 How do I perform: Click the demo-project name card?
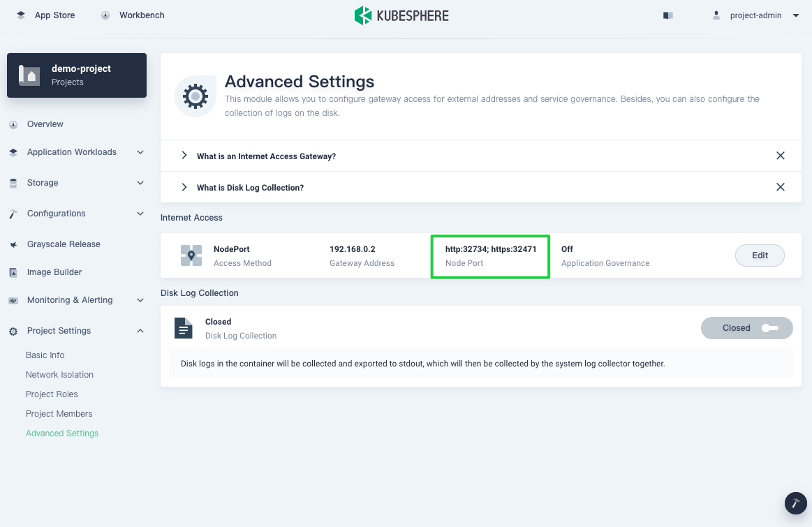(x=77, y=75)
